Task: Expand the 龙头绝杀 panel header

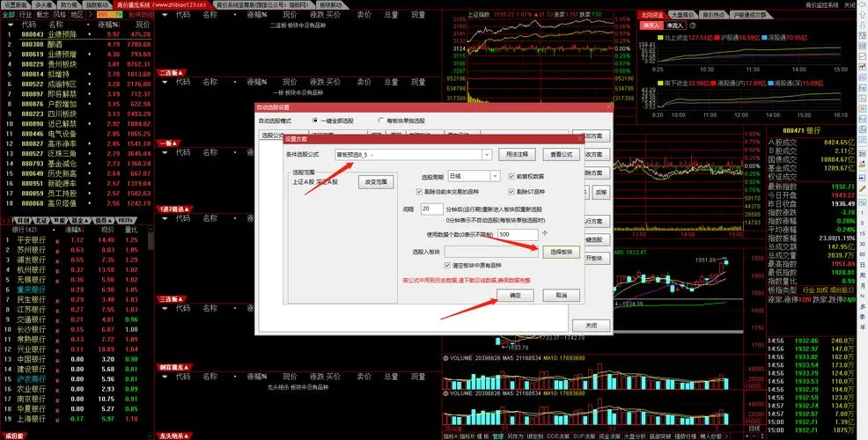Action: pyautogui.click(x=174, y=436)
